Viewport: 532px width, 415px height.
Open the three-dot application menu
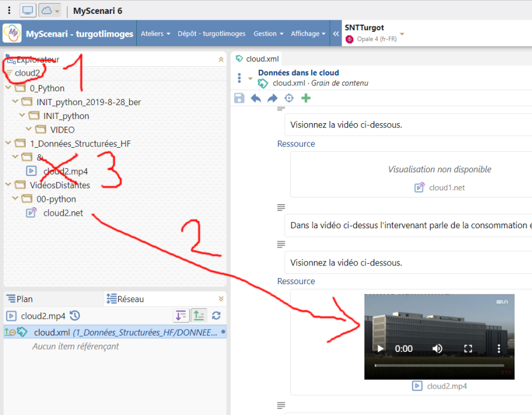coord(9,11)
